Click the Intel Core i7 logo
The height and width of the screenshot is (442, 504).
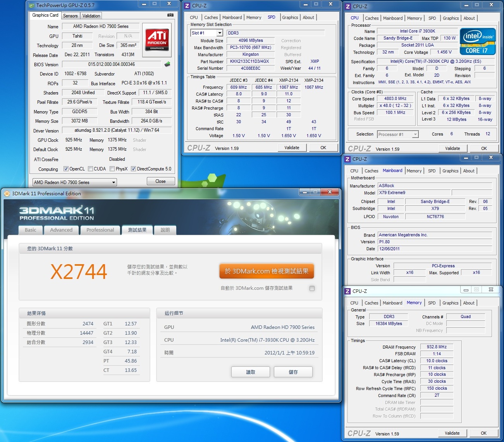[x=477, y=41]
